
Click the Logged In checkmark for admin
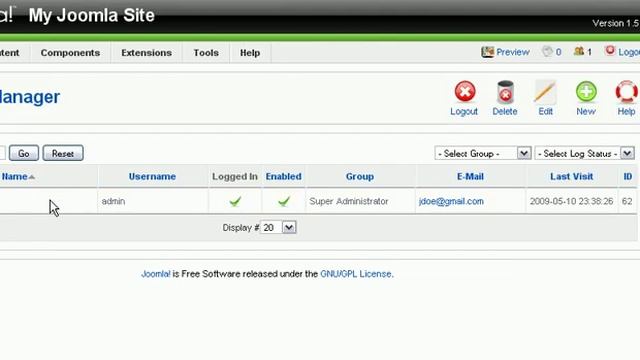235,201
